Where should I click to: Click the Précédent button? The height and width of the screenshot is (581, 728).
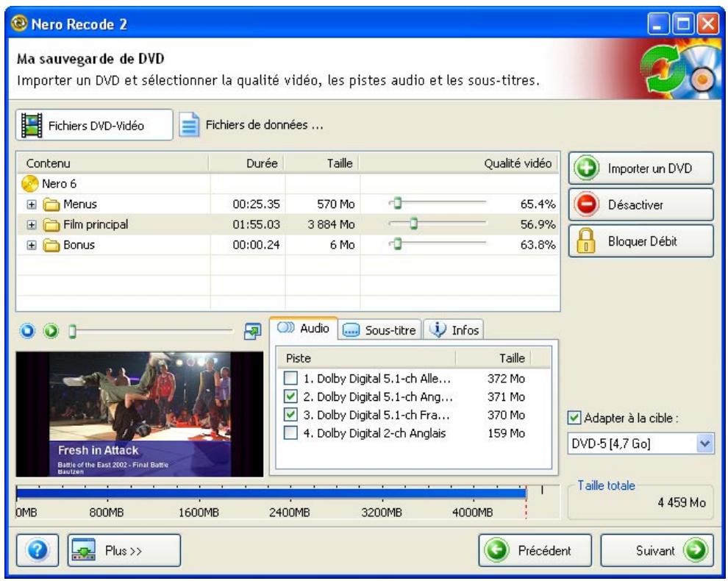tap(535, 550)
